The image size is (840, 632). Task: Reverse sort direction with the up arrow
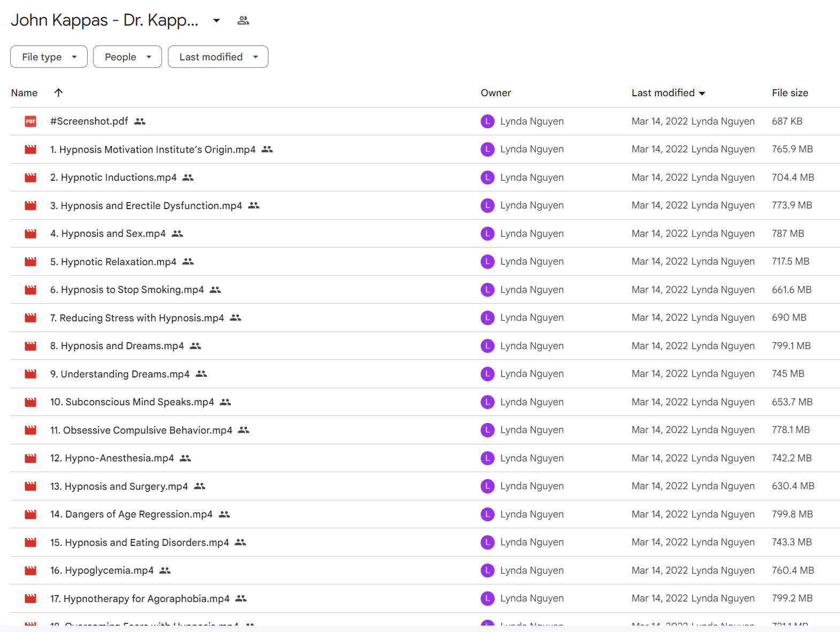pyautogui.click(x=59, y=93)
